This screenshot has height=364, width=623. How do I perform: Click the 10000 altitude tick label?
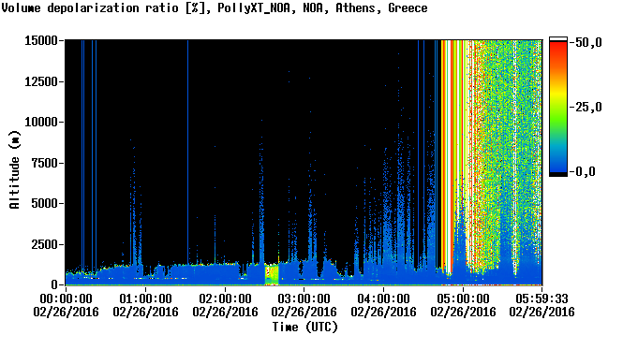pos(41,122)
